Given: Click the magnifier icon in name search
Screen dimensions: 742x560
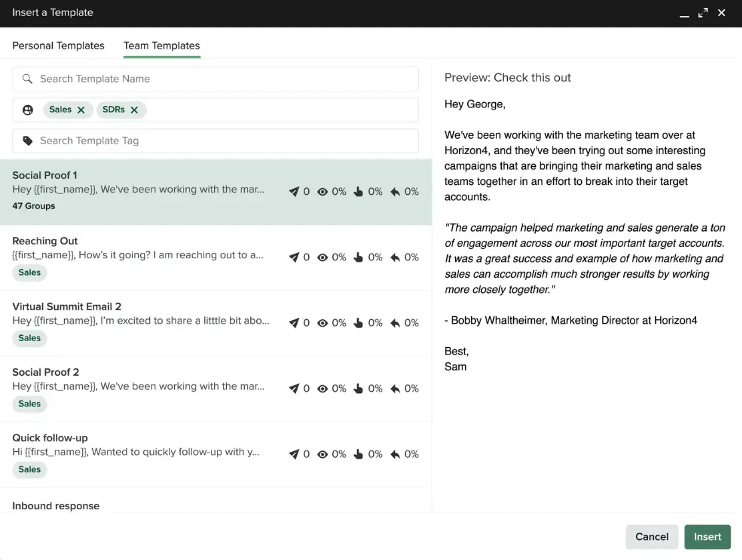Looking at the screenshot, I should [27, 79].
